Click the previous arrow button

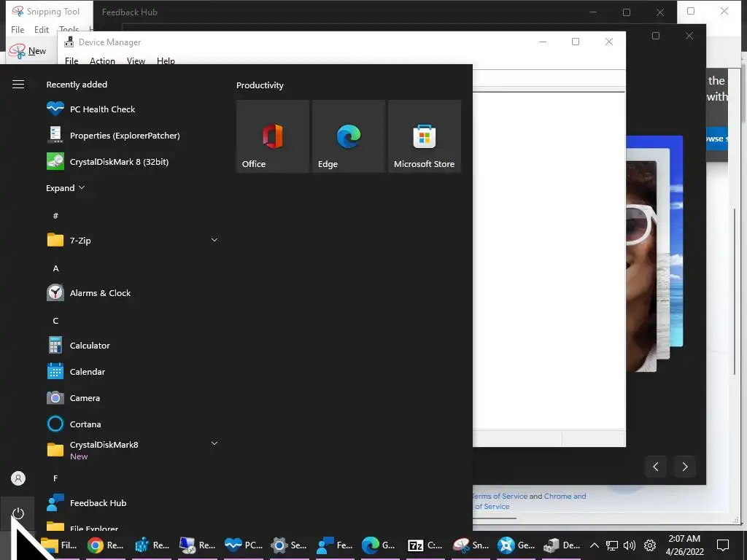656,467
